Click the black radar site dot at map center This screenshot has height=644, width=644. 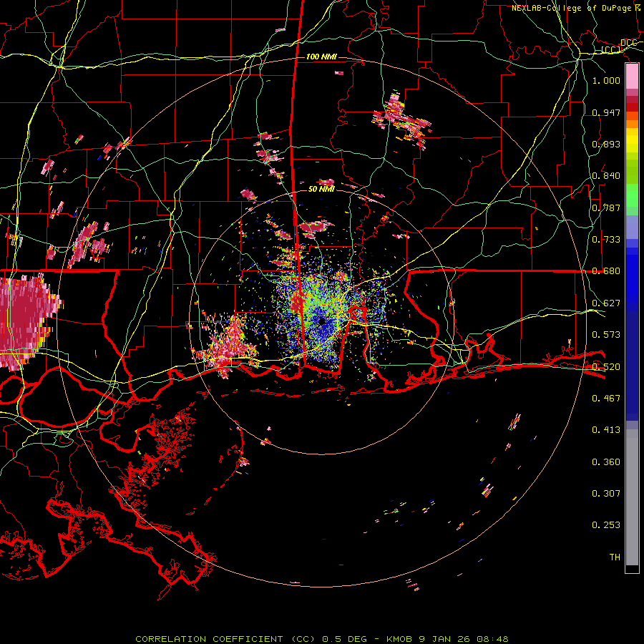coord(321,321)
